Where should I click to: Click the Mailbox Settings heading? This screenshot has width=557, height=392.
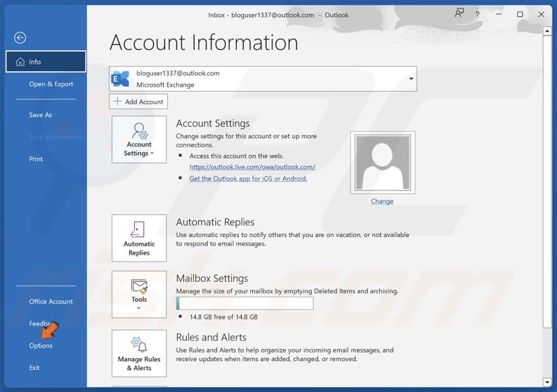click(x=212, y=278)
